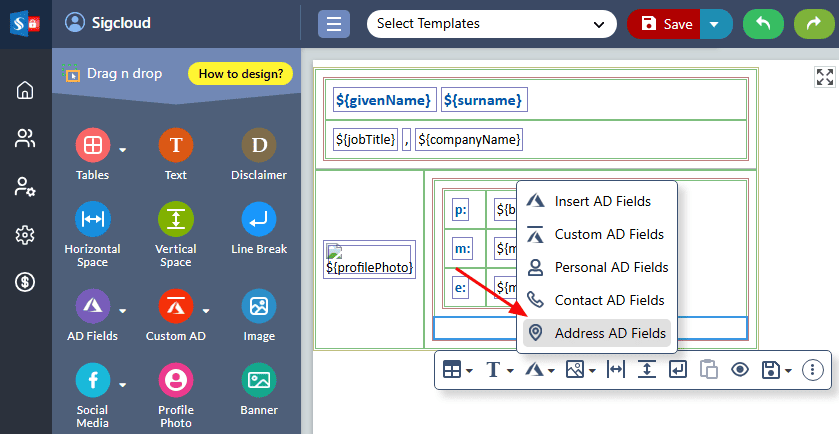
Task: Click the fullscreen expand icon on canvas
Action: coord(824,78)
